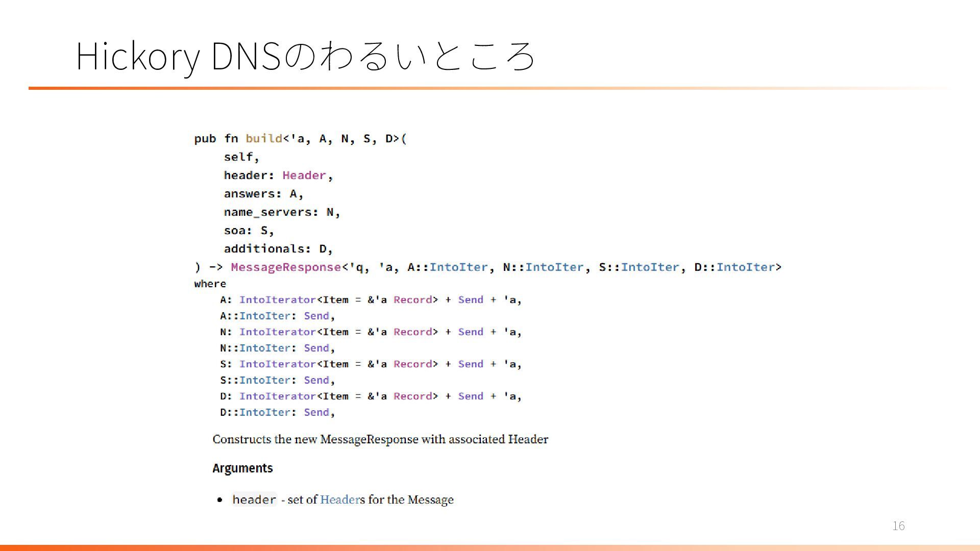The height and width of the screenshot is (551, 980).
Task: Click IntoIterator trait on the D bound line
Action: [x=277, y=396]
